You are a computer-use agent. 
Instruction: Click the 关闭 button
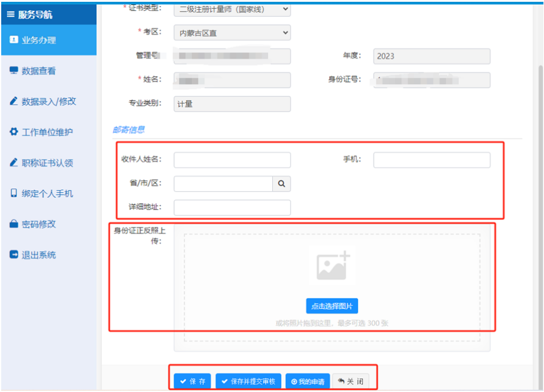pyautogui.click(x=350, y=381)
